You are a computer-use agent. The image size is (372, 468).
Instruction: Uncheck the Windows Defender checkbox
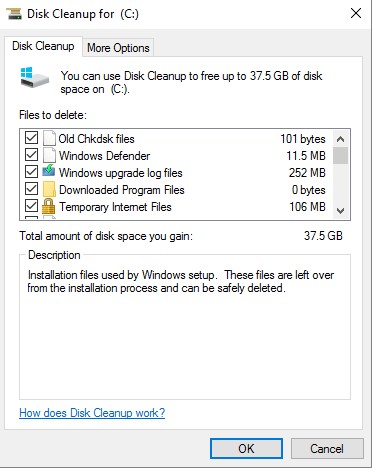31,155
